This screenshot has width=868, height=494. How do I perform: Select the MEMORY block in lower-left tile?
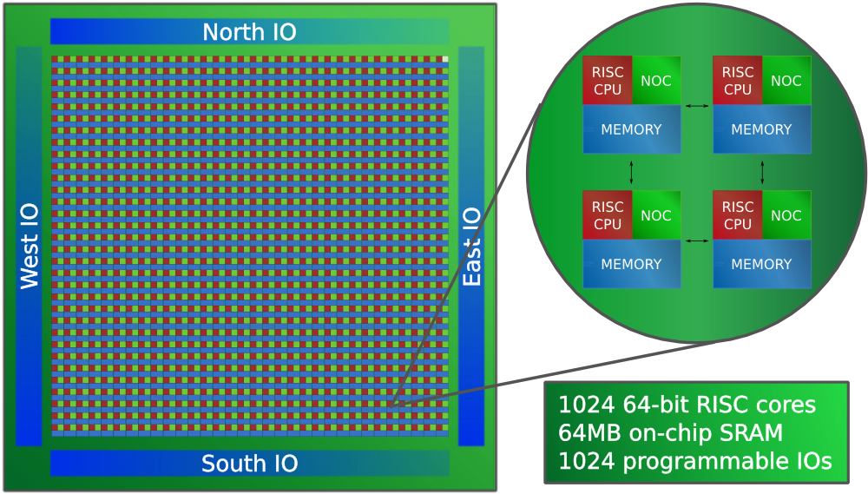click(631, 264)
